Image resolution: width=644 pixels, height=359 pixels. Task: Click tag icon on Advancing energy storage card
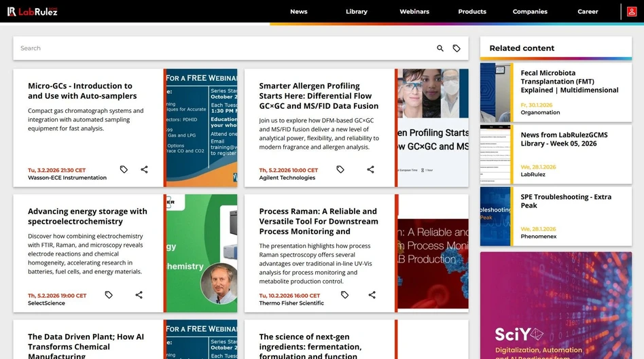point(109,295)
